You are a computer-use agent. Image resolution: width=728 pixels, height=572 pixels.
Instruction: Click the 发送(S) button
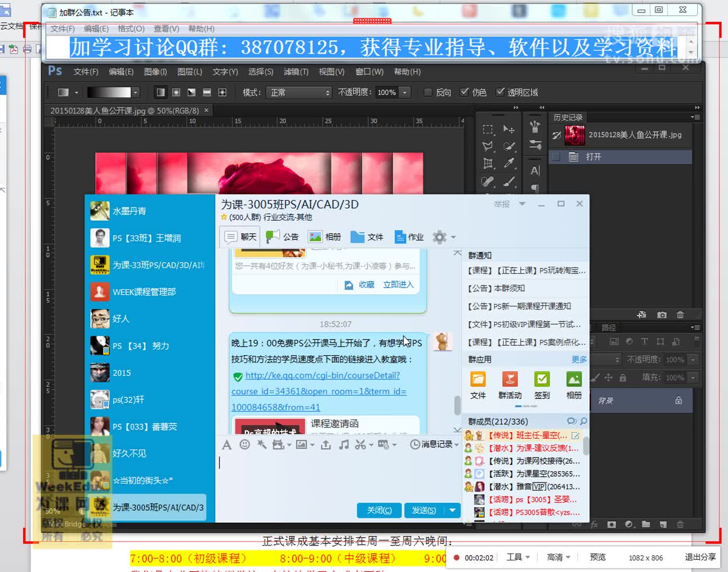[424, 510]
